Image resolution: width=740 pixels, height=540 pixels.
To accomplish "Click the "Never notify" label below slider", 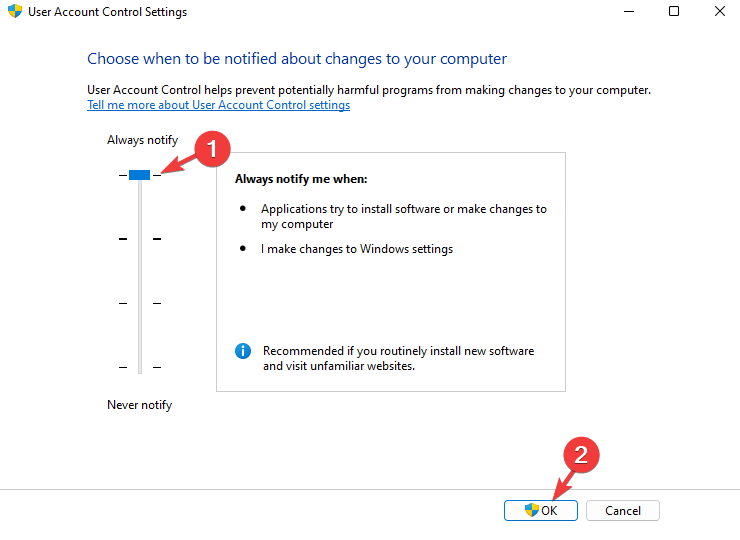I will point(139,405).
